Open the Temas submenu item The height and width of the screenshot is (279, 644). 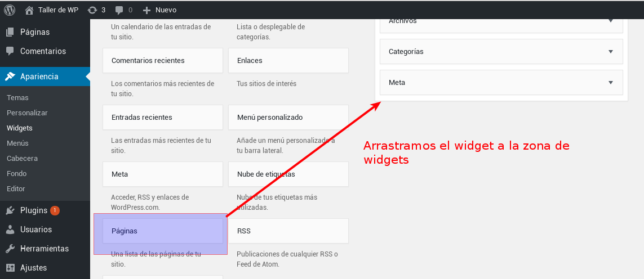[17, 98]
